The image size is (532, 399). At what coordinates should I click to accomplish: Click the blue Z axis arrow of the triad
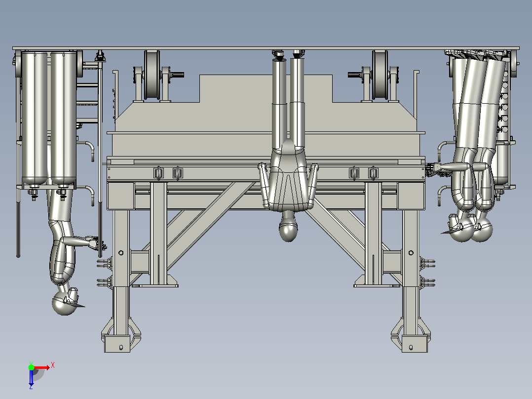[x=31, y=378]
